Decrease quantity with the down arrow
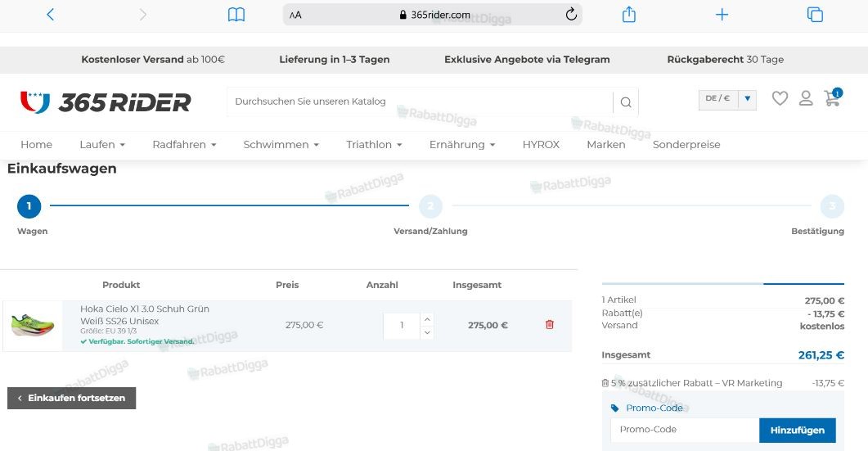The image size is (868, 451). pos(427,332)
